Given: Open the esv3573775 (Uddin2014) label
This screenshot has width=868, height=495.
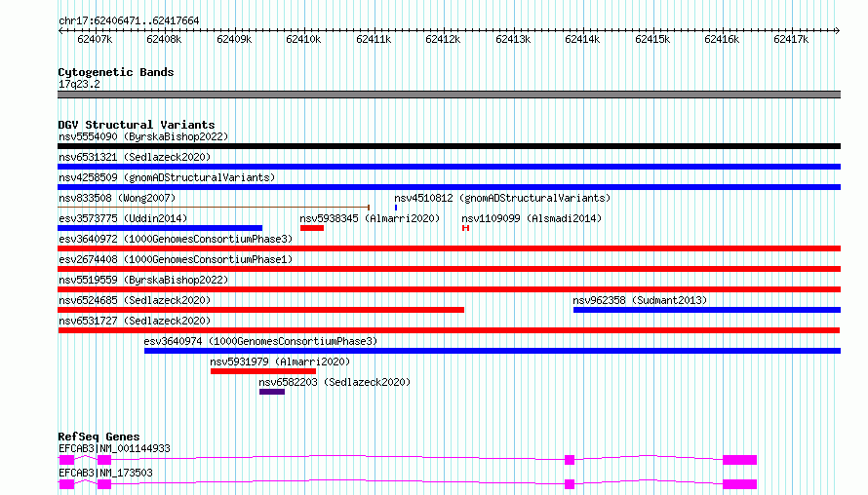Looking at the screenshot, I should pyautogui.click(x=123, y=218).
